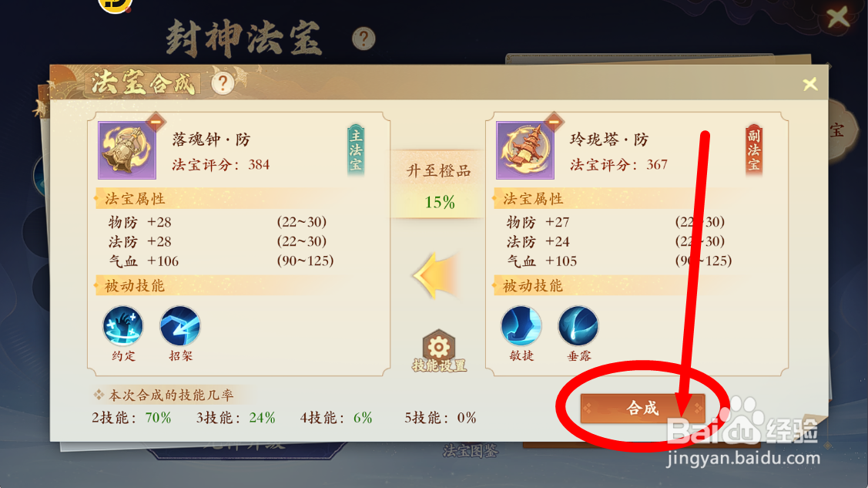868x488 pixels.
Task: Open help next to 法宝合成 title
Action: click(223, 83)
